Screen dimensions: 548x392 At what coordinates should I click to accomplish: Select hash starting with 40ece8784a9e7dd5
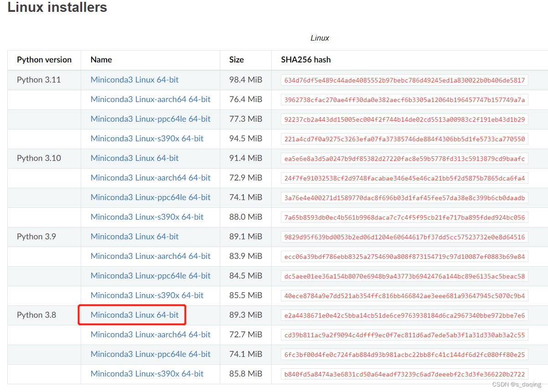(404, 296)
